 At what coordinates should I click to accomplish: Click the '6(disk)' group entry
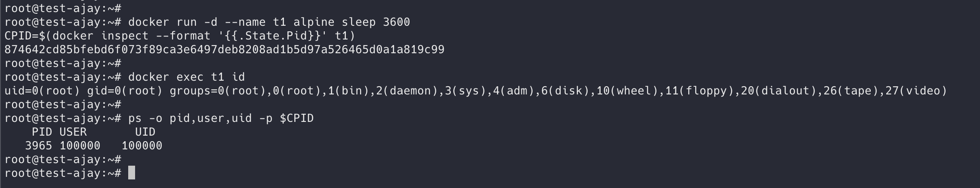click(x=565, y=91)
